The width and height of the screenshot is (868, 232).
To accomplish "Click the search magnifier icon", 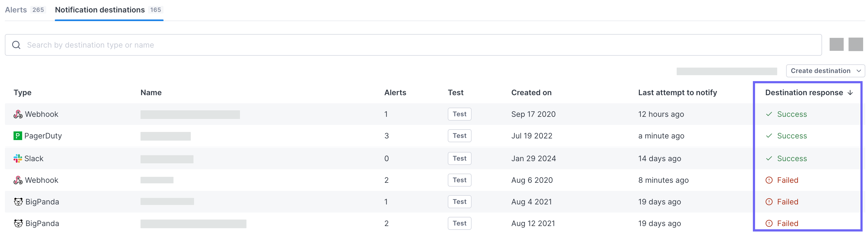I will pos(16,45).
